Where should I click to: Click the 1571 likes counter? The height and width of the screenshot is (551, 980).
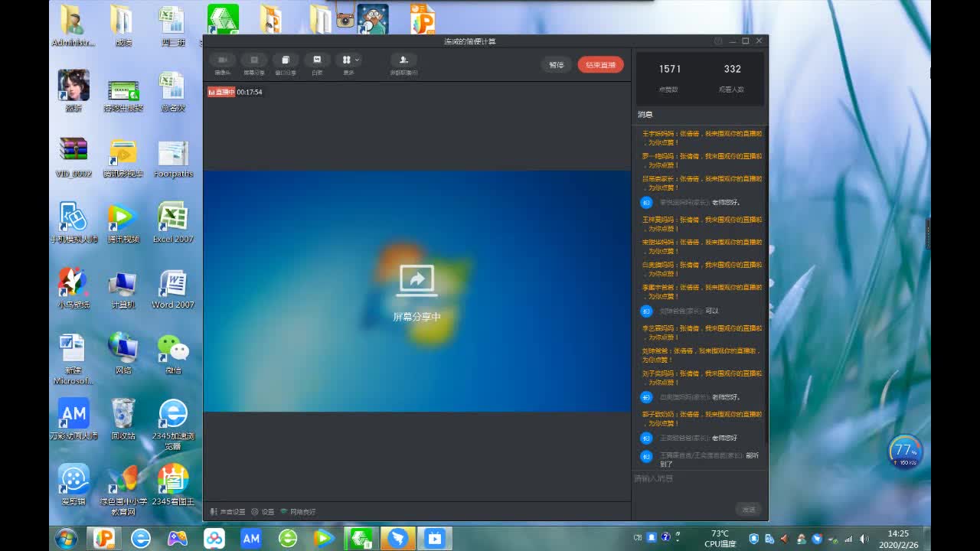pos(669,70)
